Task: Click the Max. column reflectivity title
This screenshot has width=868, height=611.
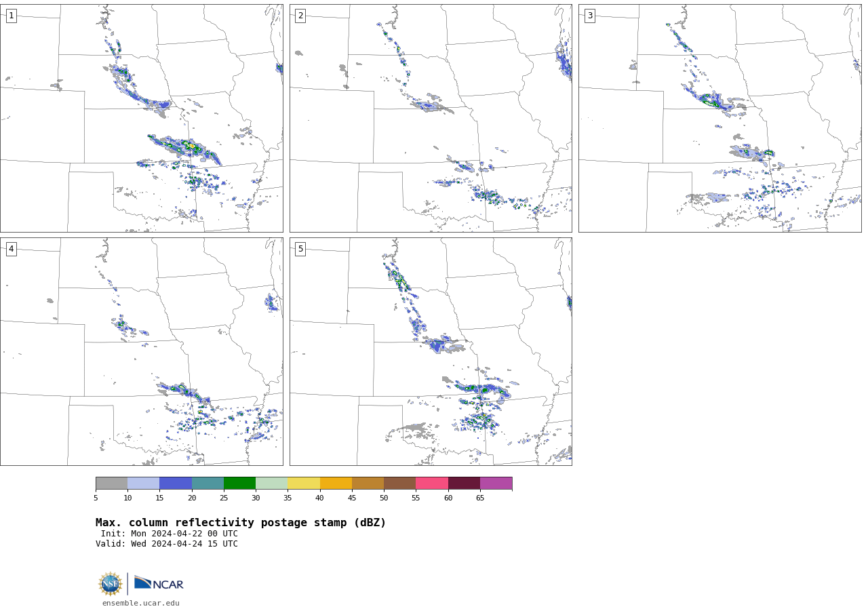Action: pyautogui.click(x=241, y=523)
